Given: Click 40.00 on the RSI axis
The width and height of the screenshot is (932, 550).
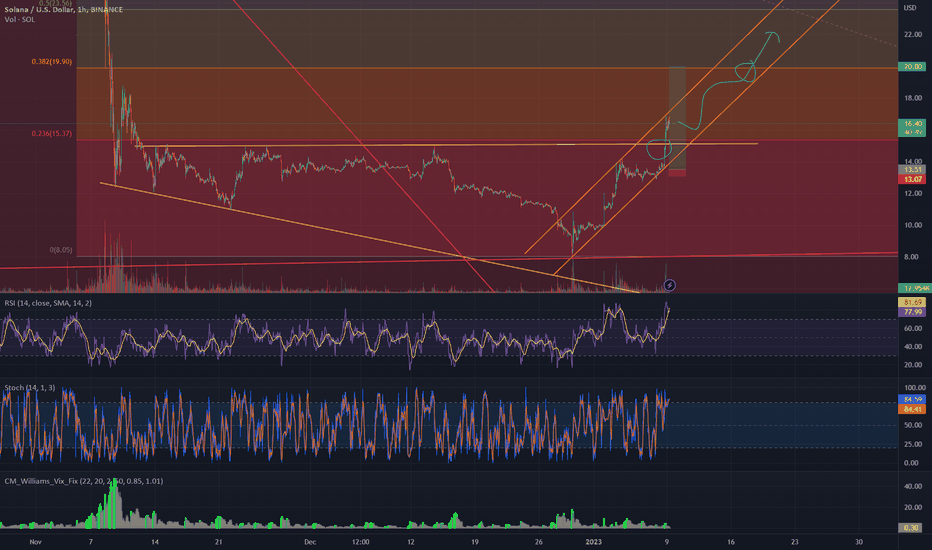Looking at the screenshot, I should point(913,347).
